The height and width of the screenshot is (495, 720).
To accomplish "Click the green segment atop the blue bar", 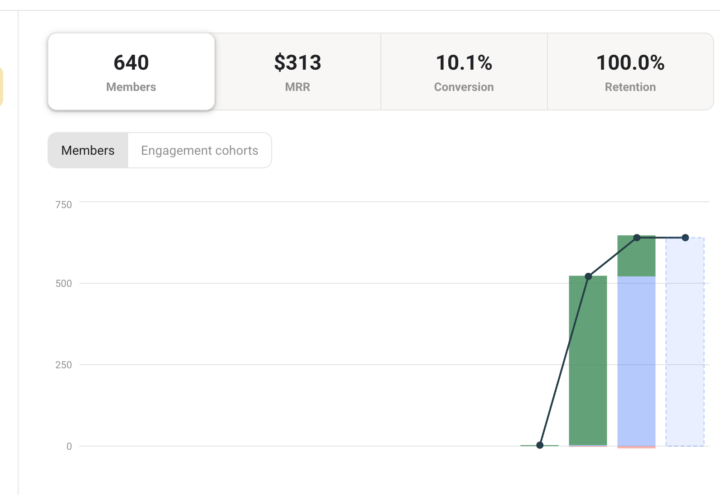I will [x=636, y=256].
